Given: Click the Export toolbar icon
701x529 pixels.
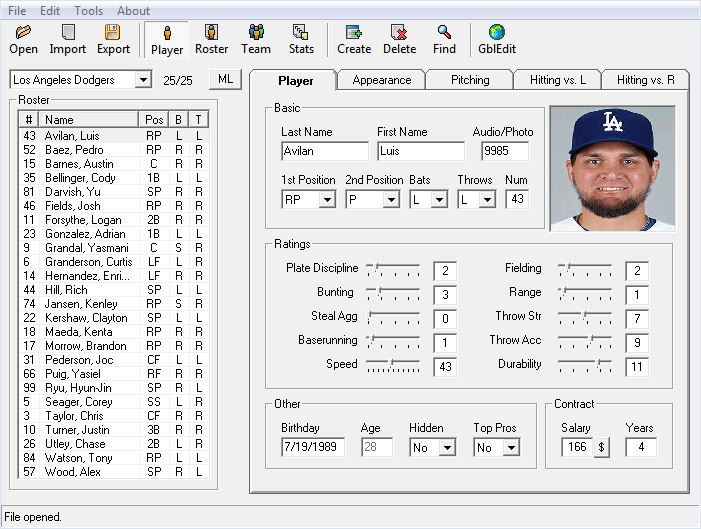Looking at the screenshot, I should pos(113,39).
